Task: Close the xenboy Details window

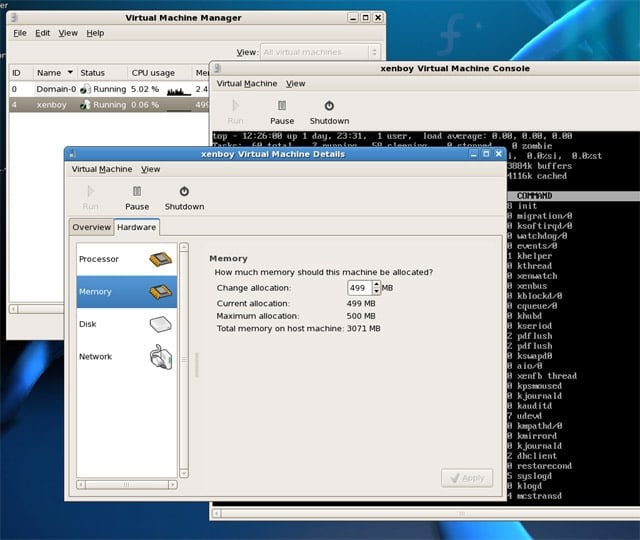Action: [x=498, y=154]
